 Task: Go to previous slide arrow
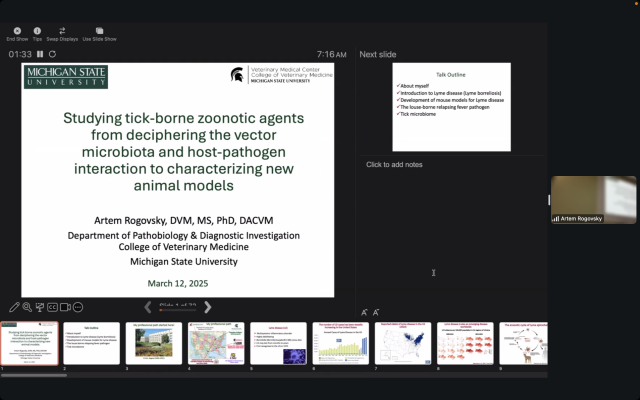(x=148, y=307)
